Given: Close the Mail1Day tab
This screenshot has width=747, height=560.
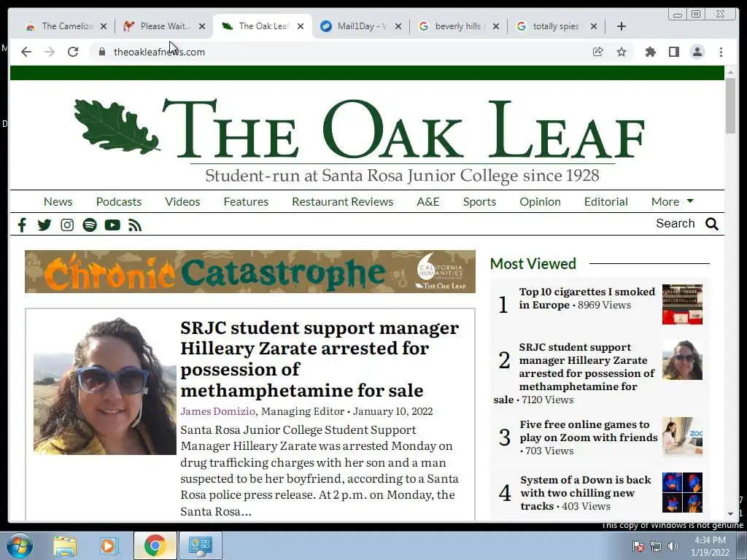Looking at the screenshot, I should (398, 26).
